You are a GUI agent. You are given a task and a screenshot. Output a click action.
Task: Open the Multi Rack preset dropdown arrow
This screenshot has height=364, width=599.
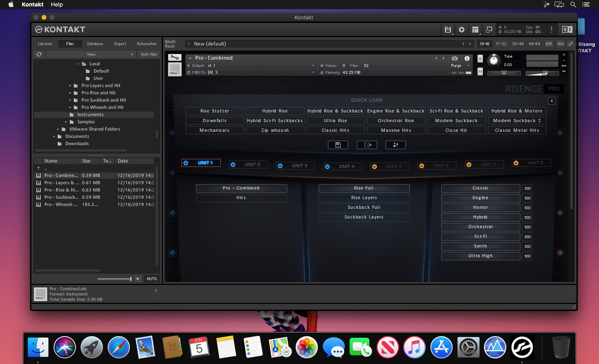[189, 44]
